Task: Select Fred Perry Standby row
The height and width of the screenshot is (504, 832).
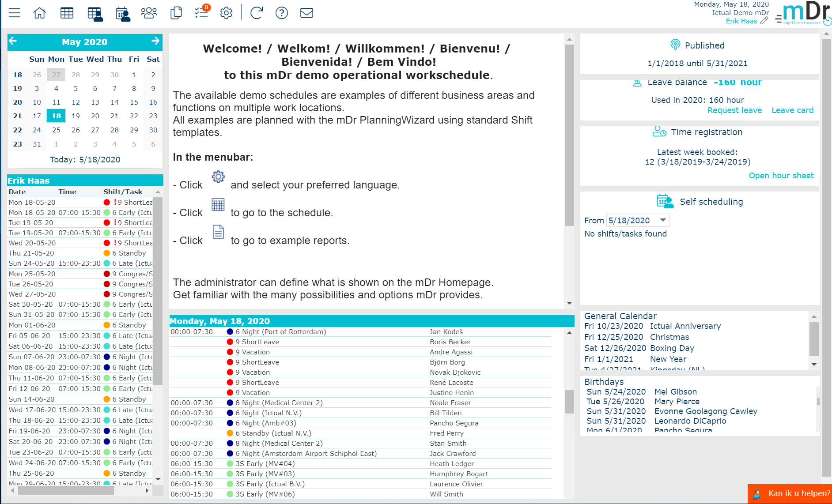Action: (x=360, y=433)
